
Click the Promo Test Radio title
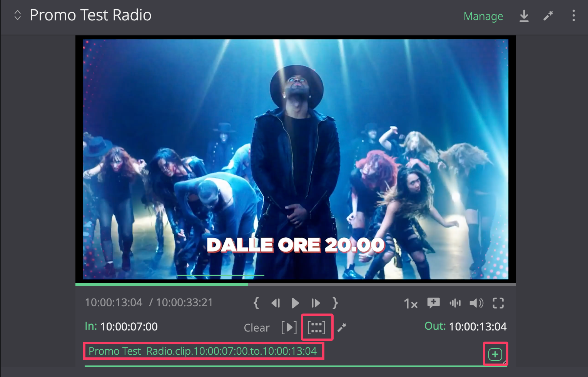coord(90,15)
